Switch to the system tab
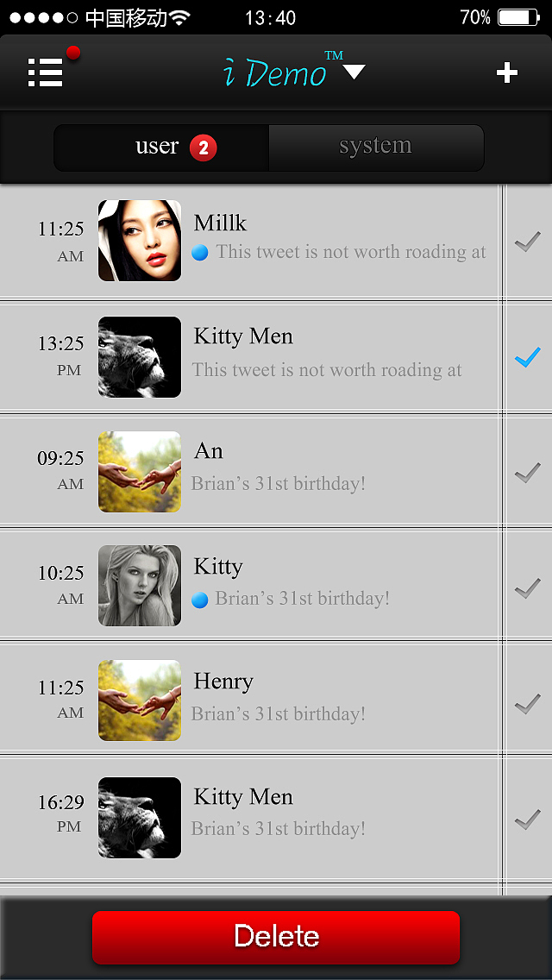552x980 pixels. pyautogui.click(x=376, y=148)
